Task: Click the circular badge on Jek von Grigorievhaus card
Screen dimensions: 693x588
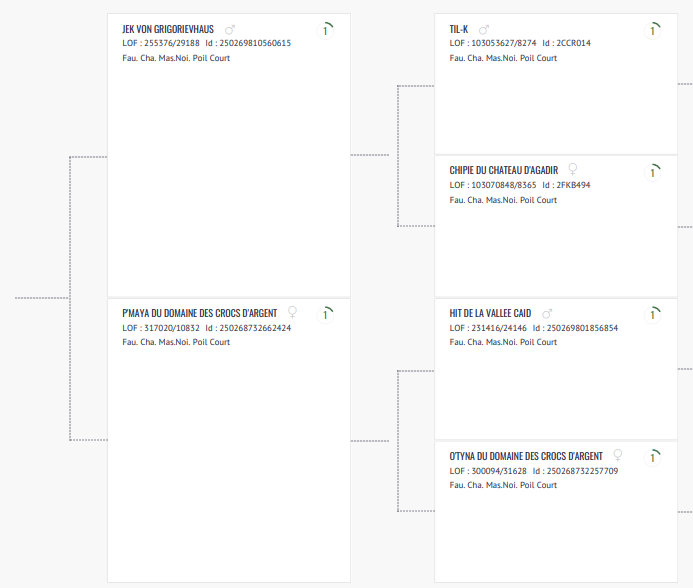Action: click(x=325, y=31)
